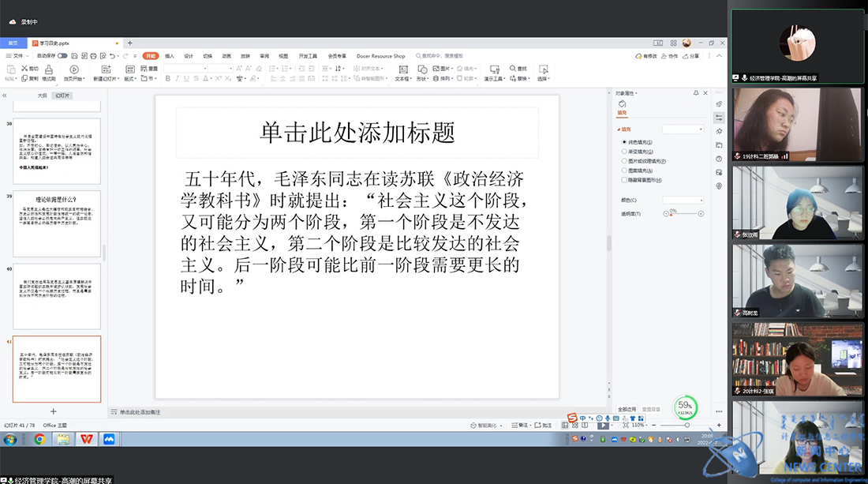868x484 pixels.
Task: Click the paint bucket fill icon
Action: click(622, 104)
